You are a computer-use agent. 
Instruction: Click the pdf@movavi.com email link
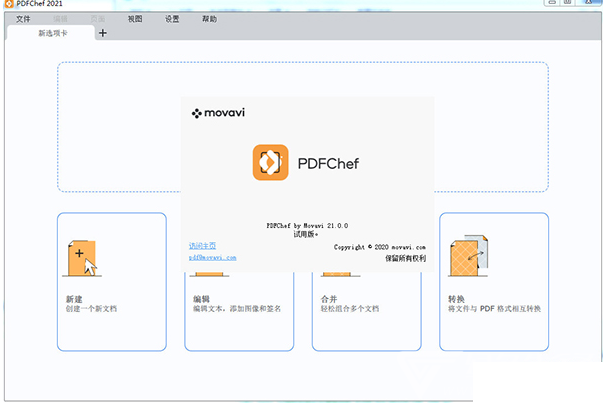(213, 257)
